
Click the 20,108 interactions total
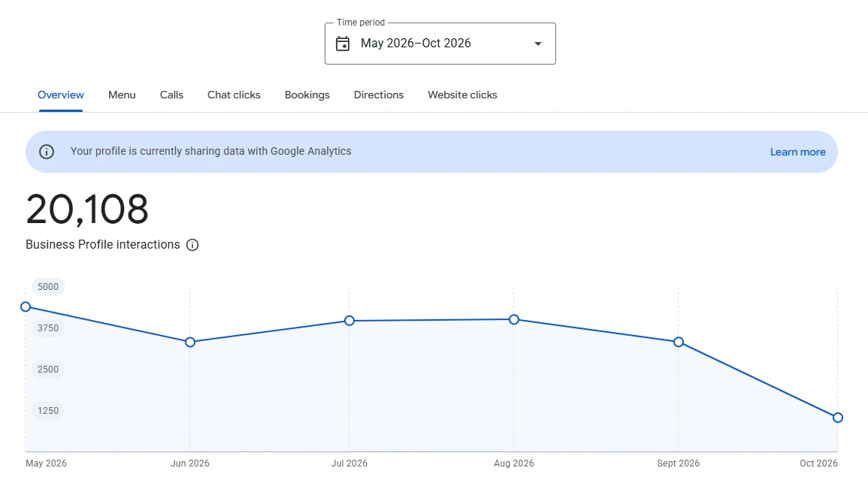[87, 210]
